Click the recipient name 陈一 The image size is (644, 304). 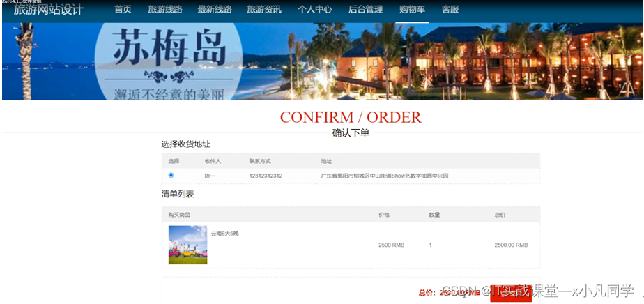pyautogui.click(x=210, y=176)
